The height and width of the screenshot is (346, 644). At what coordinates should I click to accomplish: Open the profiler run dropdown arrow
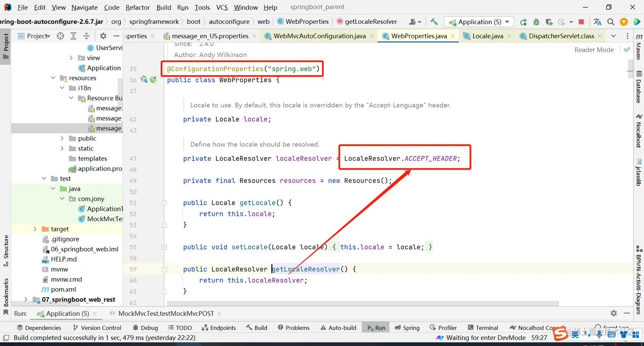tap(572, 22)
